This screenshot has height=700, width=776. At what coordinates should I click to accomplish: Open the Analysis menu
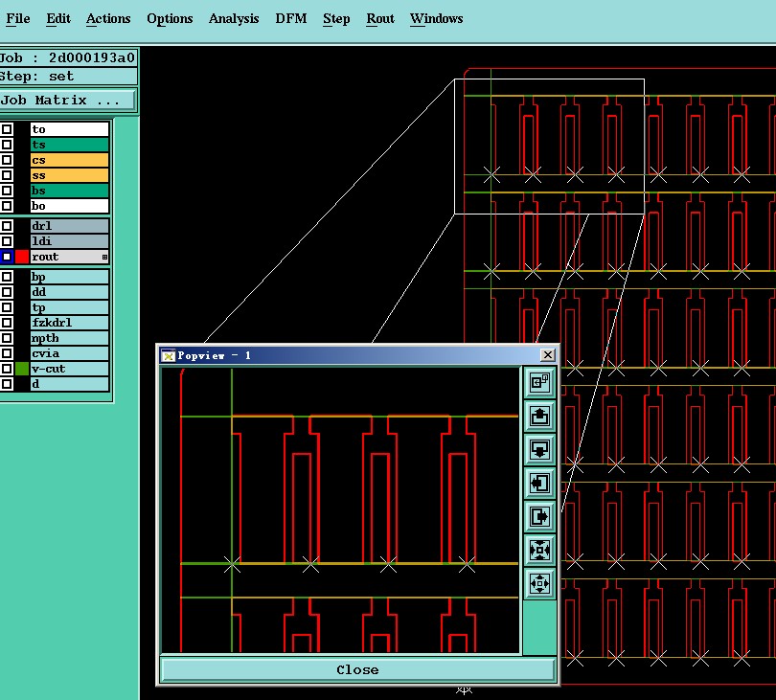pos(234,18)
